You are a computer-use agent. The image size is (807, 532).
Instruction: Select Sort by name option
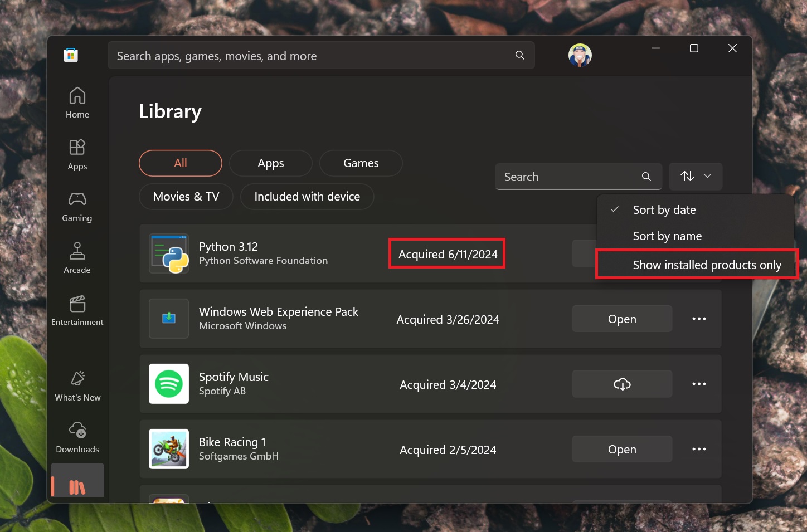[667, 236]
